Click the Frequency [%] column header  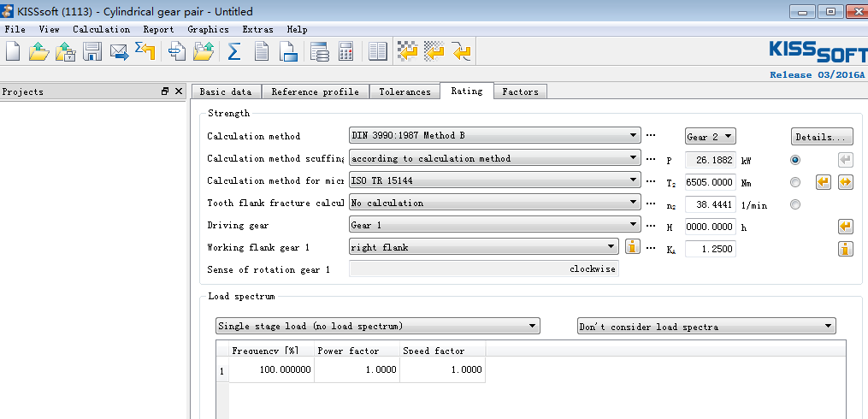[x=271, y=350]
